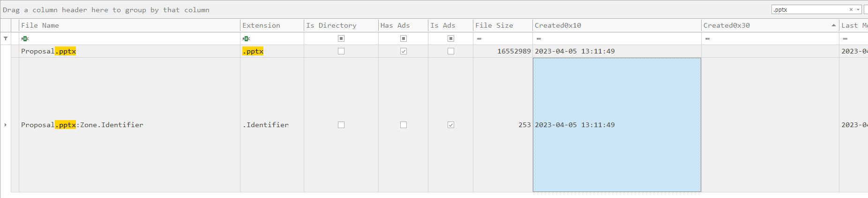The height and width of the screenshot is (198, 868).
Task: Click the Extension column header
Action: tap(262, 25)
